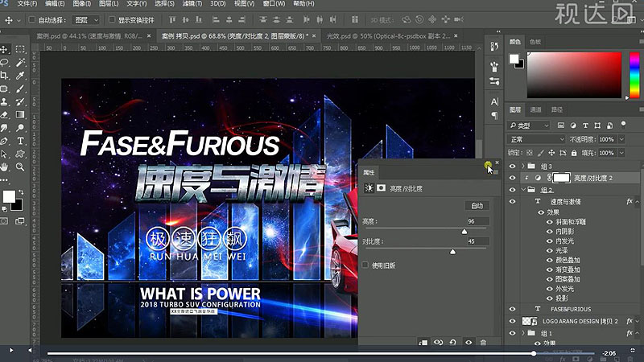Image resolution: width=644 pixels, height=362 pixels.
Task: Enable the 显示变换控件 checkbox
Action: (112, 19)
